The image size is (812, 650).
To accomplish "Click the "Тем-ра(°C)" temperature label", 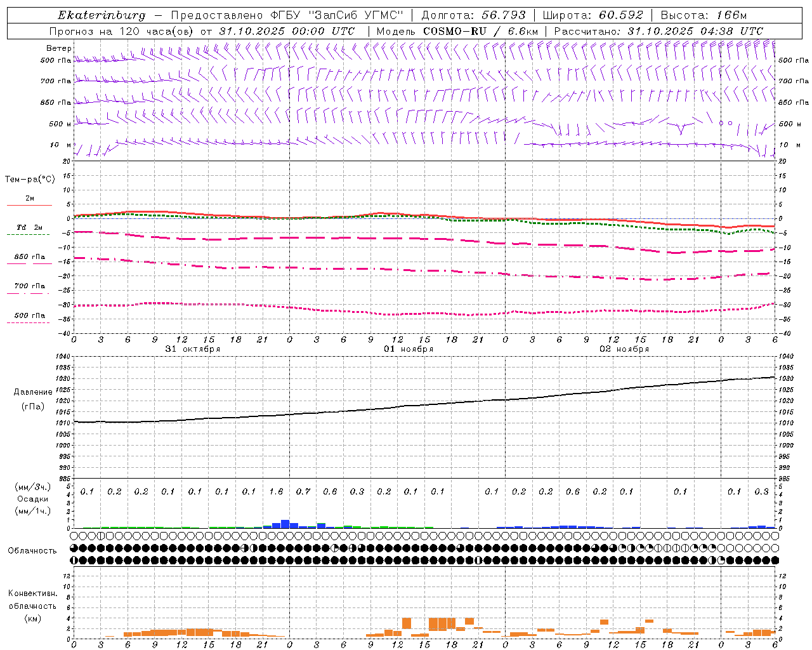I will [x=30, y=179].
